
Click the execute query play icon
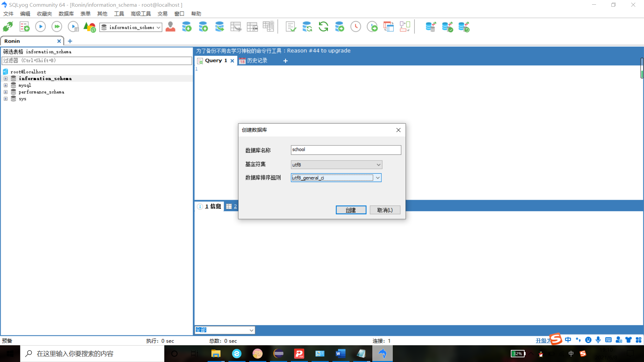40,27
